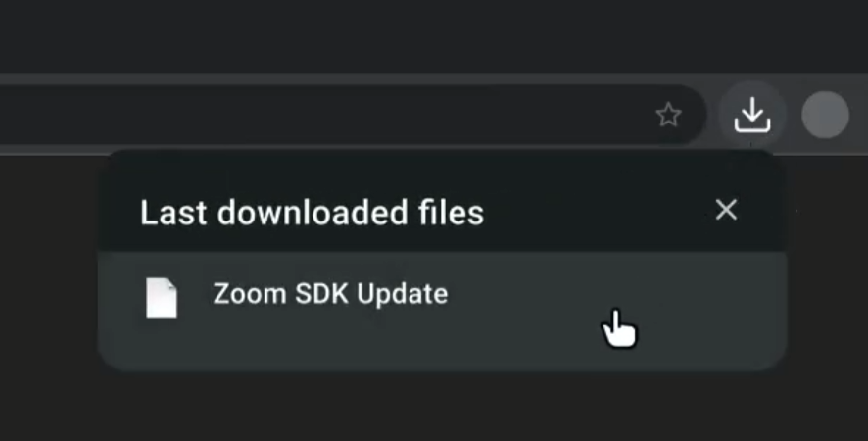Image resolution: width=868 pixels, height=441 pixels.
Task: Click the word Update in file name
Action: coord(402,295)
